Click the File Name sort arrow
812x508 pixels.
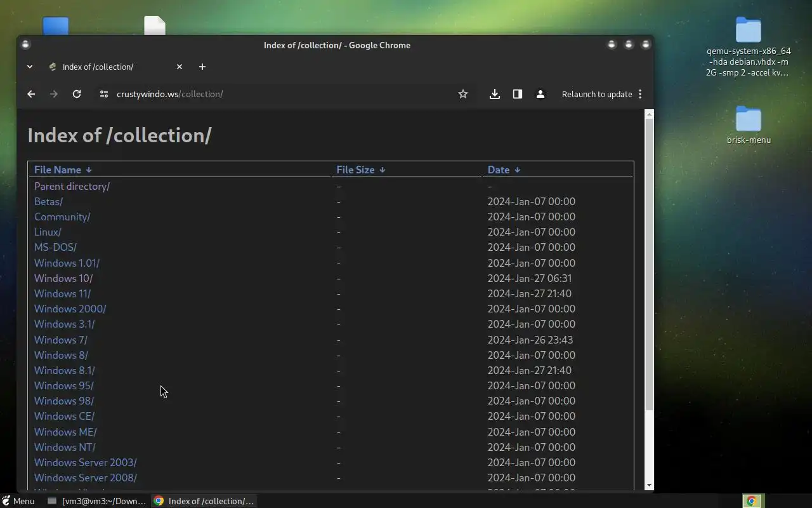pos(89,170)
